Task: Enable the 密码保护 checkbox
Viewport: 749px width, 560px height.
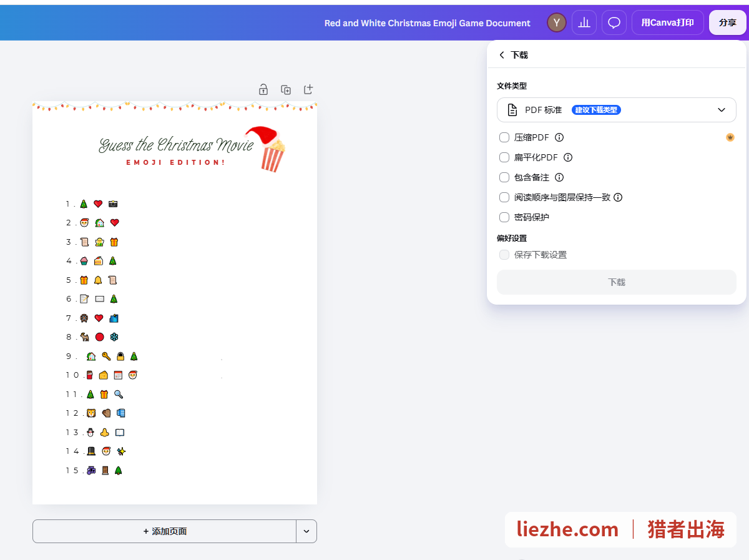Action: click(504, 217)
